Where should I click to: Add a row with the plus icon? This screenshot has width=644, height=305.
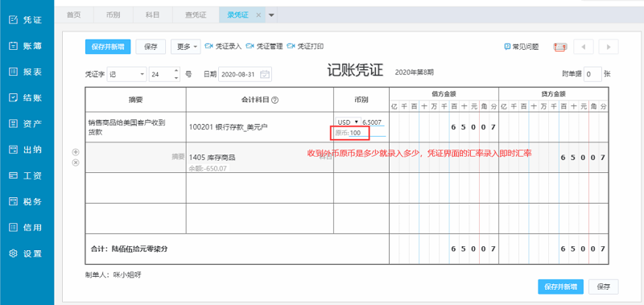(x=76, y=152)
